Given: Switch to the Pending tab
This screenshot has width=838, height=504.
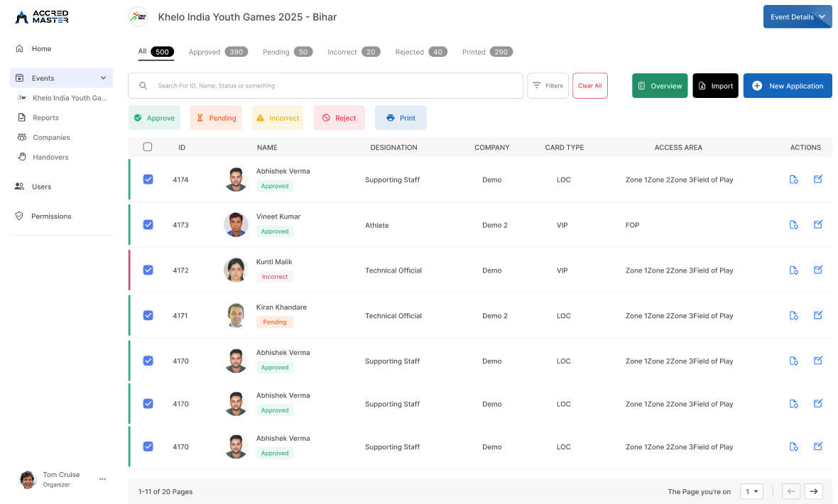Looking at the screenshot, I should [x=288, y=52].
